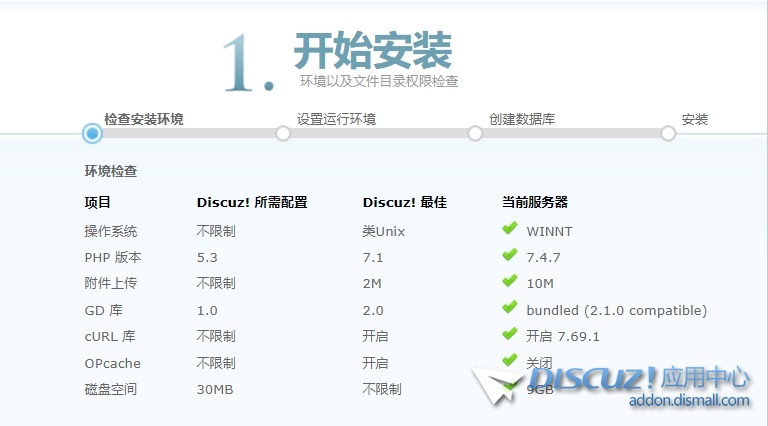Click the 30MB required disk space
This screenshot has width=768, height=426.
pos(215,389)
